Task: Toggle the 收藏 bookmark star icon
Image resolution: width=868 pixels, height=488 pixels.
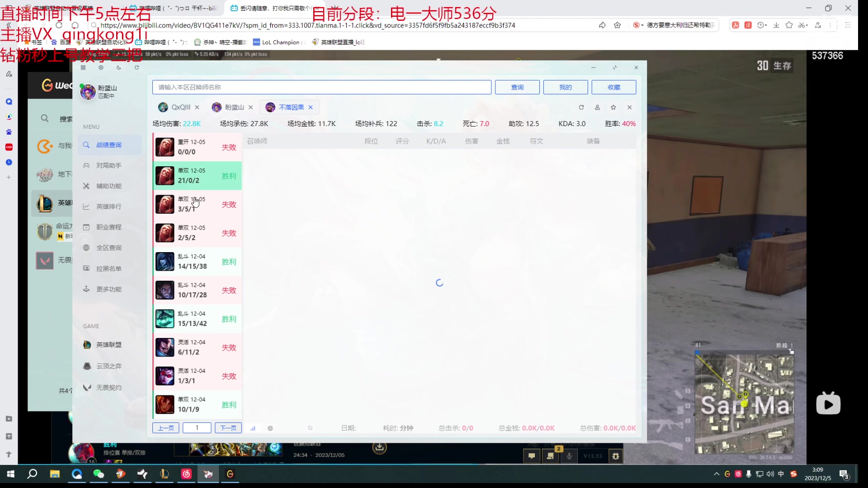Action: tap(613, 107)
